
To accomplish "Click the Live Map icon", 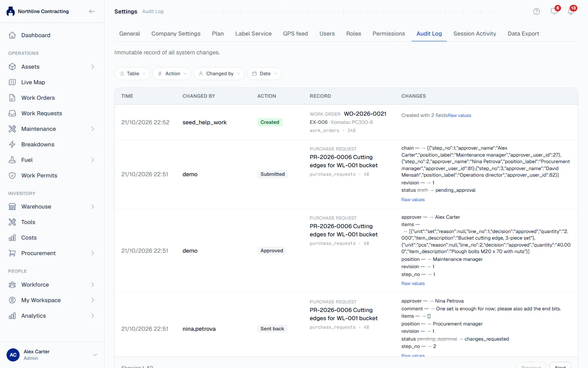I will pyautogui.click(x=12, y=82).
